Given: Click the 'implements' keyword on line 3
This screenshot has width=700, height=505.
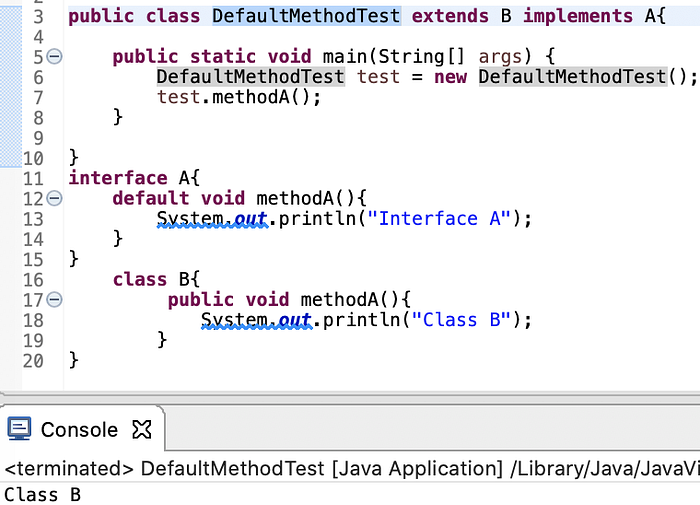Looking at the screenshot, I should coord(578,16).
